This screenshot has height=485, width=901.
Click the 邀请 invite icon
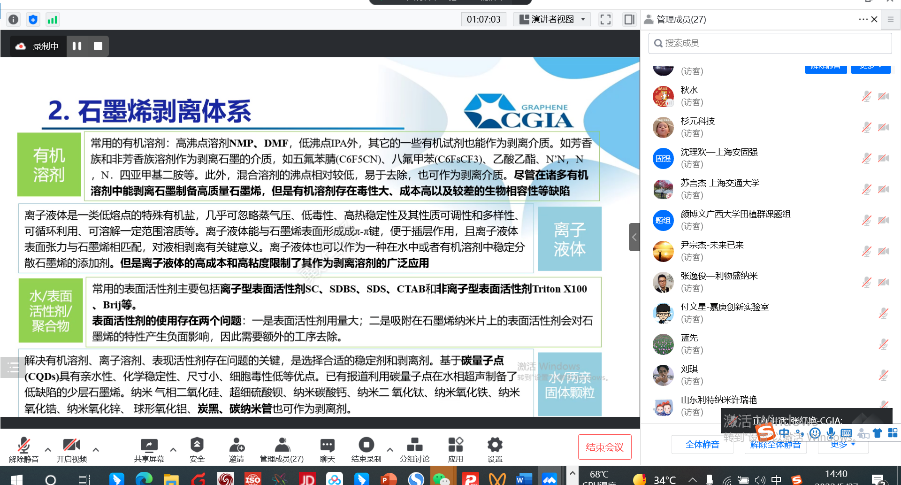point(236,449)
